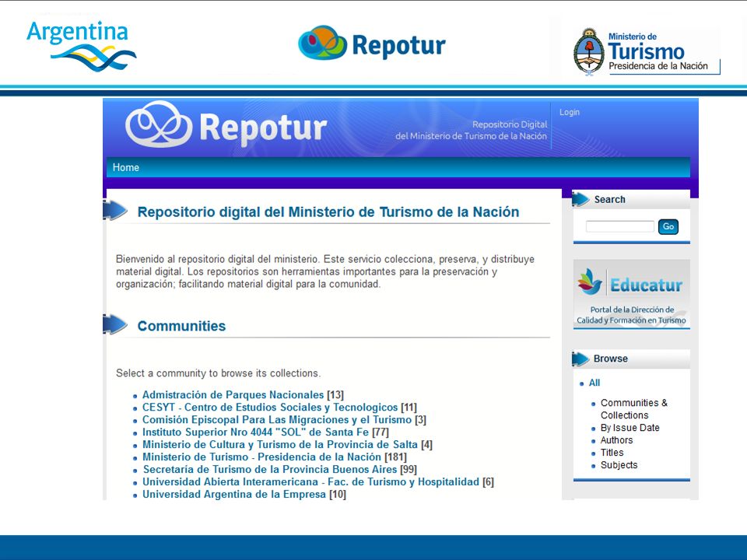Screen dimensions: 747x560
Task: Open Secretaría de Turismo Provincia Buenos Aires
Action: [x=270, y=469]
